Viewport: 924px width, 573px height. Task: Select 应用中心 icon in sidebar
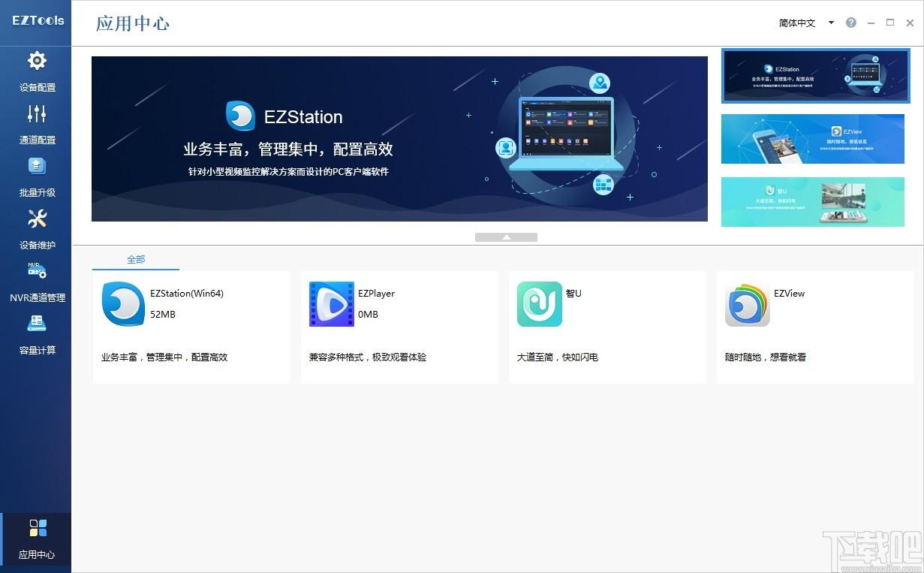(38, 528)
